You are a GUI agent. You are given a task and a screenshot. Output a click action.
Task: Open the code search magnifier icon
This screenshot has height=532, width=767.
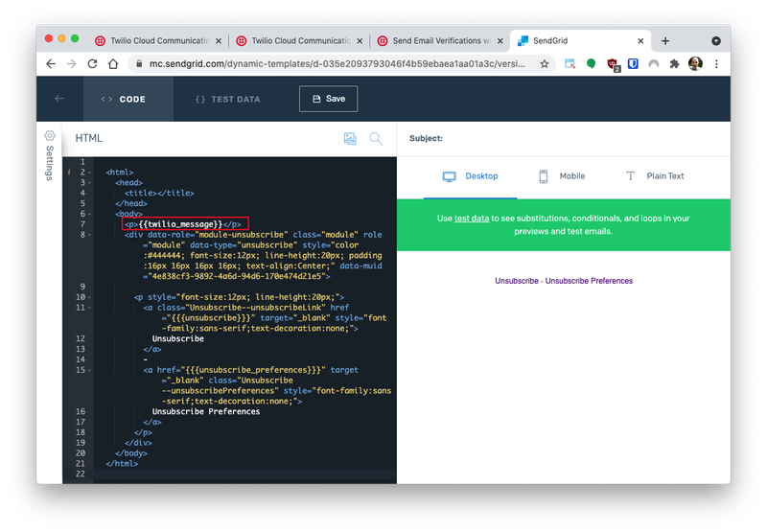[376, 139]
